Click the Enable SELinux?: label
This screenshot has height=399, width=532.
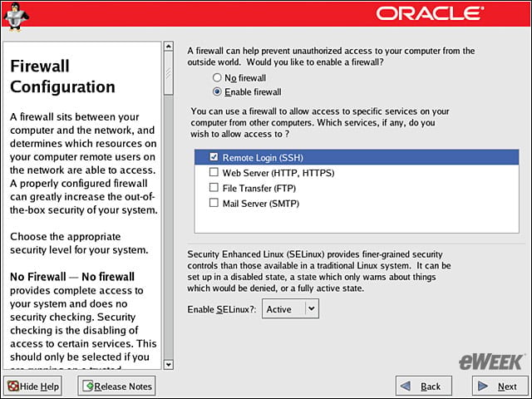coord(222,309)
